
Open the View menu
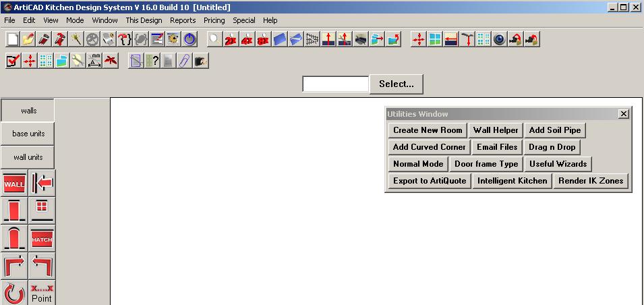51,20
